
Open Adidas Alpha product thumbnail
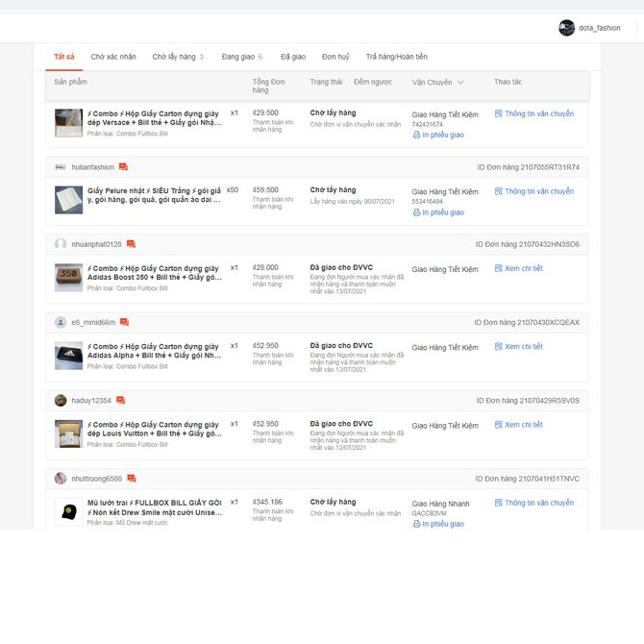click(x=68, y=356)
